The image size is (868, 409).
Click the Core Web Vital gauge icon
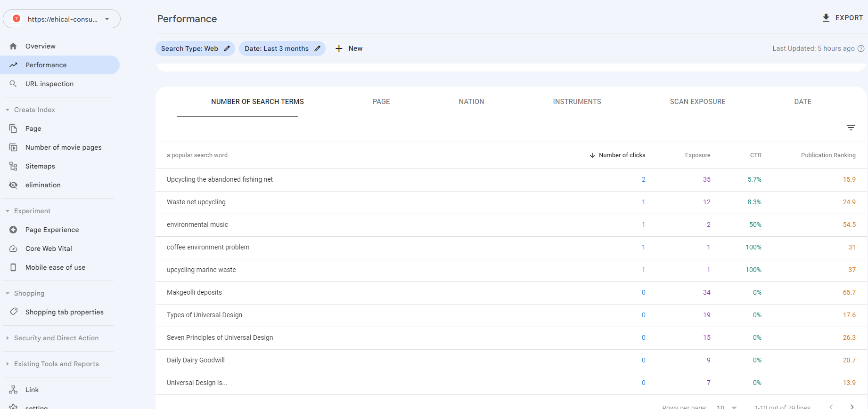[13, 249]
